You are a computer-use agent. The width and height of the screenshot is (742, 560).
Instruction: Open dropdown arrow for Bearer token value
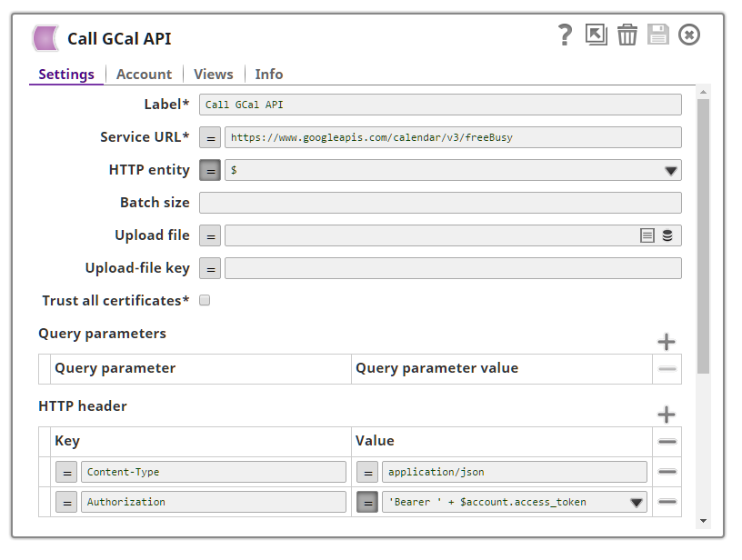coord(637,503)
